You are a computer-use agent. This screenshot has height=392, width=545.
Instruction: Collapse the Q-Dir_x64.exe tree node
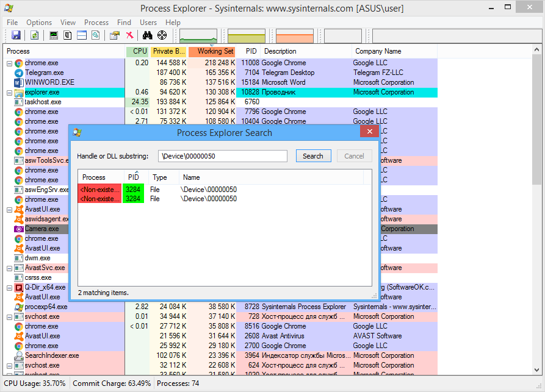coord(9,288)
